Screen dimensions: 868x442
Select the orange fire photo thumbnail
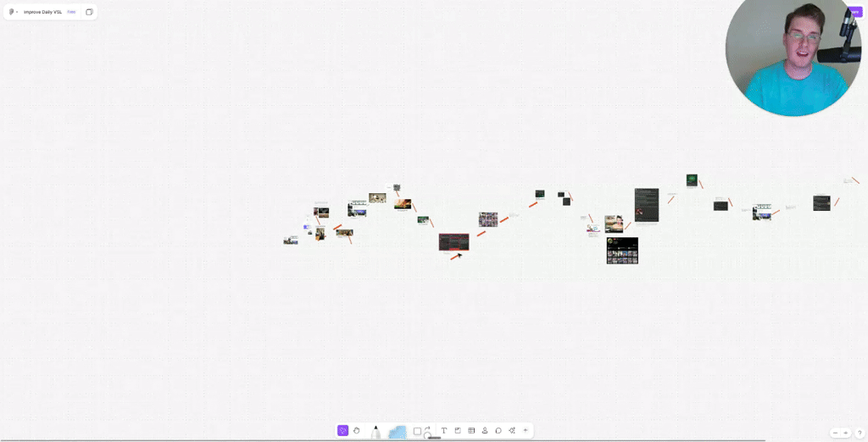403,204
